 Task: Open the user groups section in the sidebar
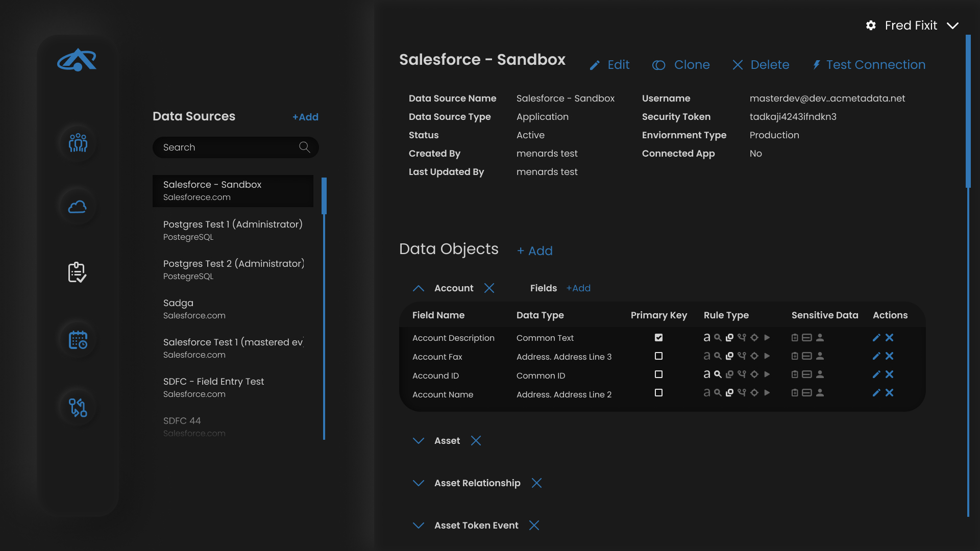tap(77, 143)
